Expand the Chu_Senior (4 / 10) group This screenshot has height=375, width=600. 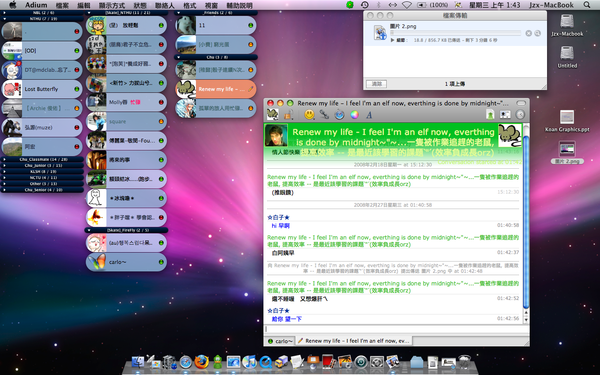click(x=4, y=190)
